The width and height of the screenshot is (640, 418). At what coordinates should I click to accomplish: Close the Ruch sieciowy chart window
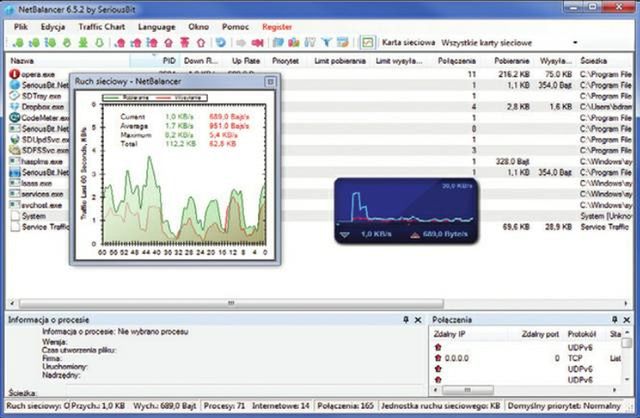pos(270,82)
